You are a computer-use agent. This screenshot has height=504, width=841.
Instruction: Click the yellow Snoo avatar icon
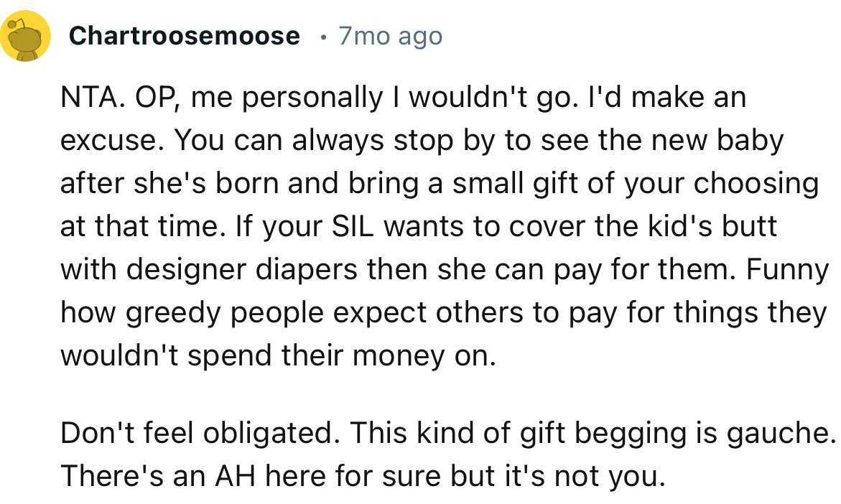coord(25,36)
